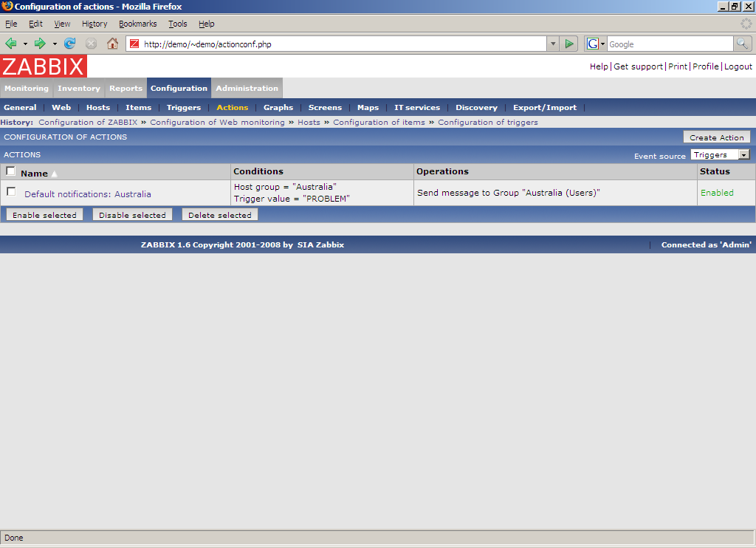Sort actions by the Name column arrow
Image resolution: width=756 pixels, height=548 pixels.
click(55, 174)
